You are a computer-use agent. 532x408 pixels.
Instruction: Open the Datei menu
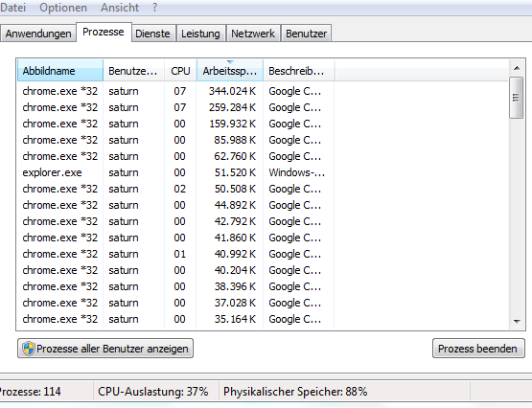12,7
